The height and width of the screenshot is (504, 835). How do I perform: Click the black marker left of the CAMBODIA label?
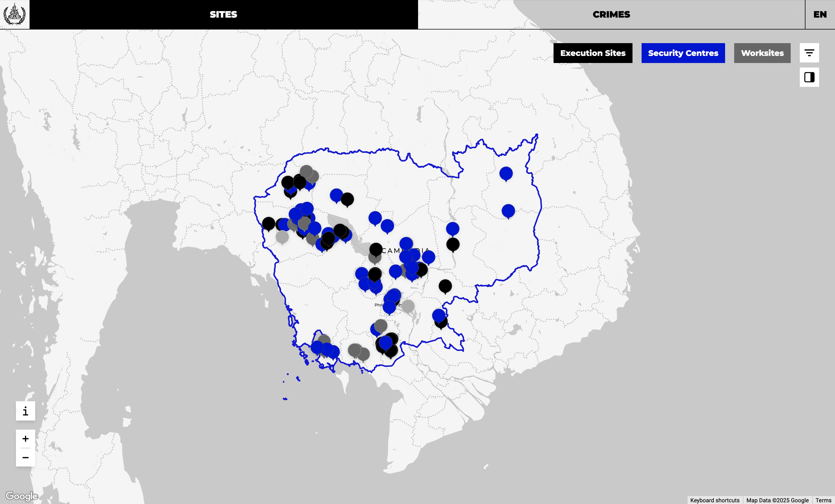tap(375, 249)
